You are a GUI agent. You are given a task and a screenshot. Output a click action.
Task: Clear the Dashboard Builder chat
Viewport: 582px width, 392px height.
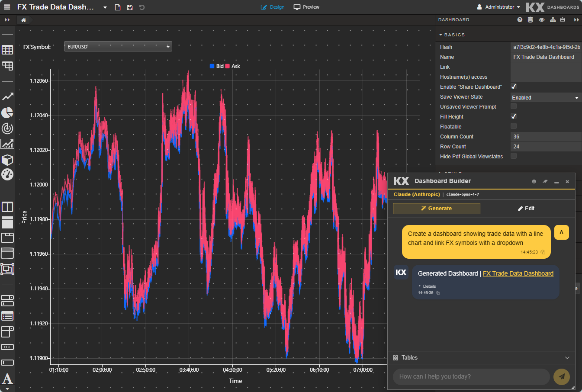point(545,182)
